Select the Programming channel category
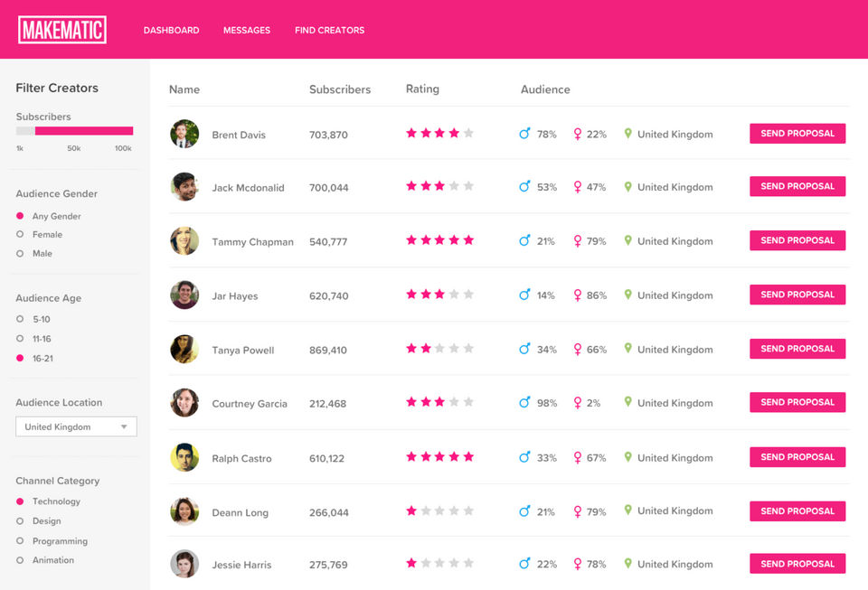The height and width of the screenshot is (590, 868). [20, 541]
